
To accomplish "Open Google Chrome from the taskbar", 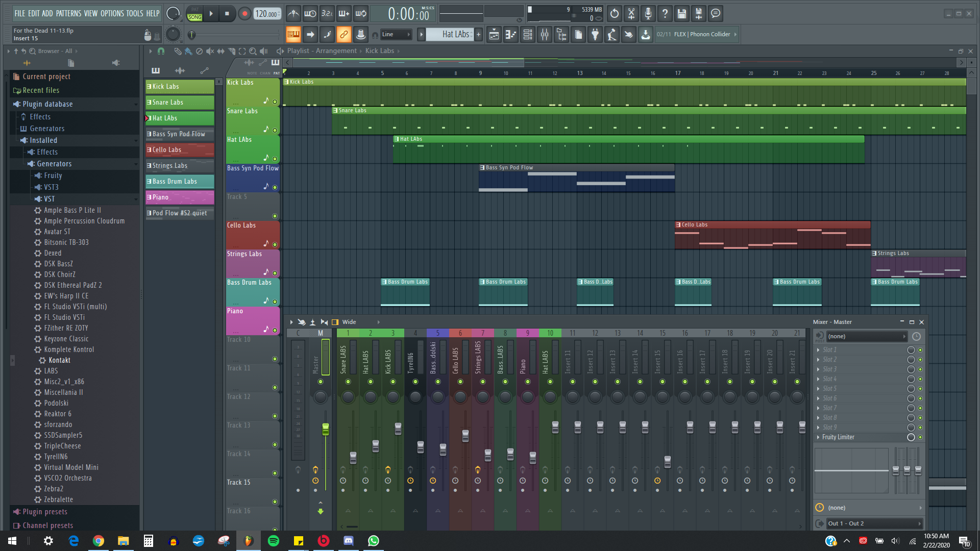I will (99, 541).
